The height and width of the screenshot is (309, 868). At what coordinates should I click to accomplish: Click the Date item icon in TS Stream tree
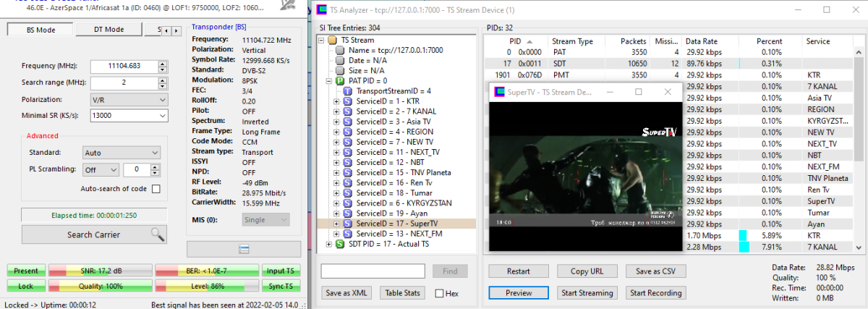[339, 61]
